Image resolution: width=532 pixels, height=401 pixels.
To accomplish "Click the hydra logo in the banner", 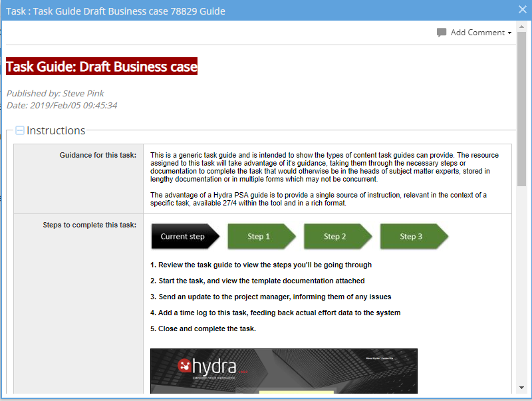I will coord(207,366).
